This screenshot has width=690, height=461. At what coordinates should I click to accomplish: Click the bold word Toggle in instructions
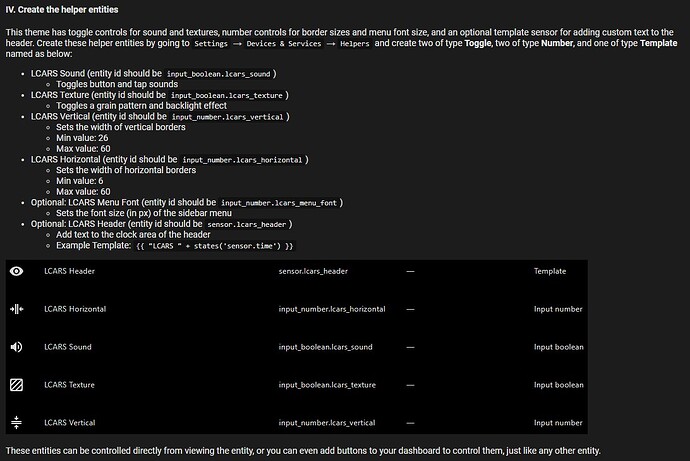tap(478, 43)
